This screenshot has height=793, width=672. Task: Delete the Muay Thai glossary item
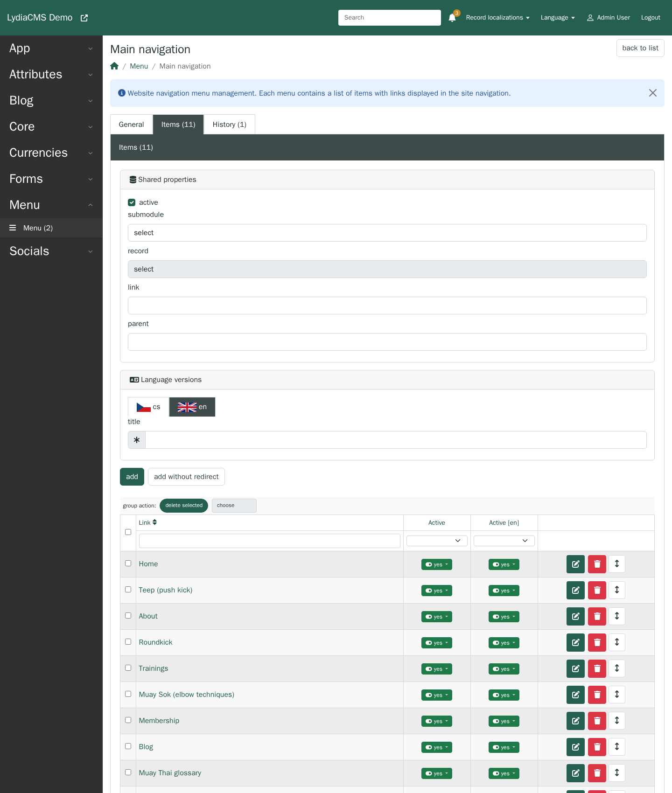(x=597, y=773)
